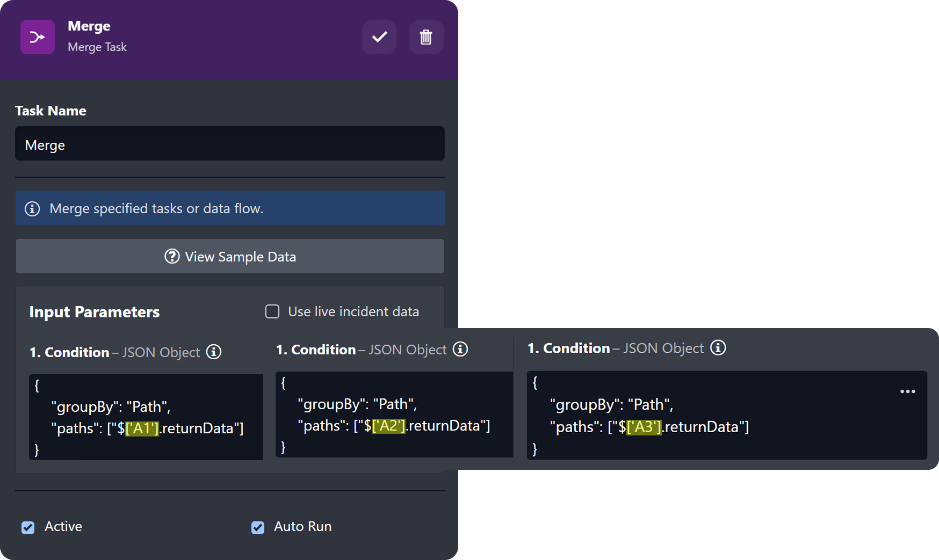939x560 pixels.
Task: Confirm changes with the checkmark button
Action: point(379,37)
